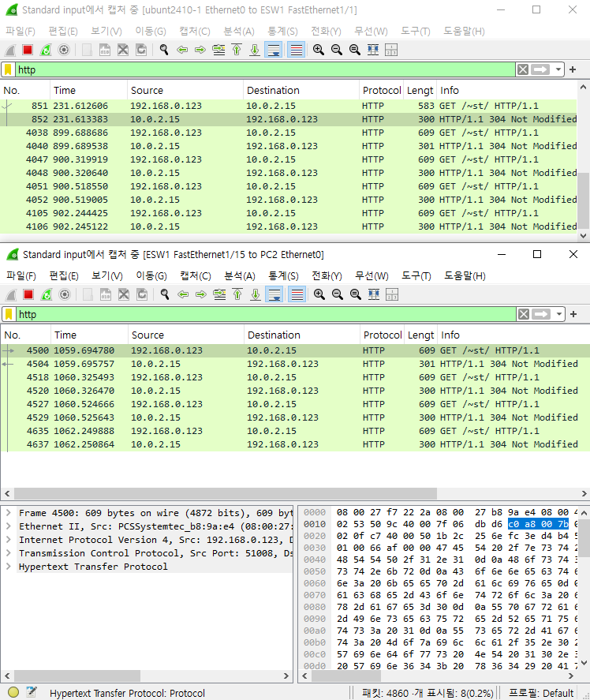Image resolution: width=590 pixels, height=700 pixels.
Task: Toggle auto-scroll during capture in top window
Action: (x=273, y=50)
